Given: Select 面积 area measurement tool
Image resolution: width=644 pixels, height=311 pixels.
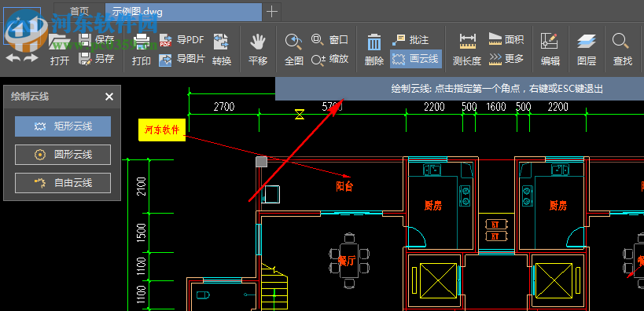Looking at the screenshot, I should tap(506, 39).
